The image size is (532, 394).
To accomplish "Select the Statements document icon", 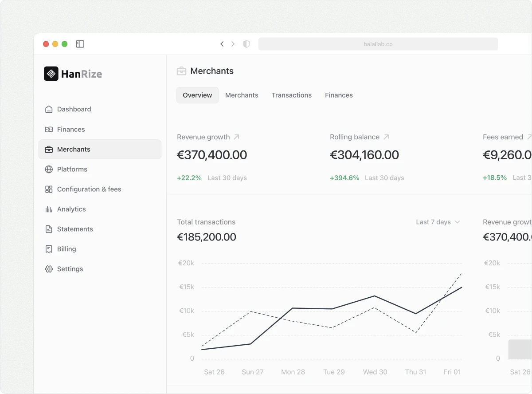I will click(x=49, y=229).
